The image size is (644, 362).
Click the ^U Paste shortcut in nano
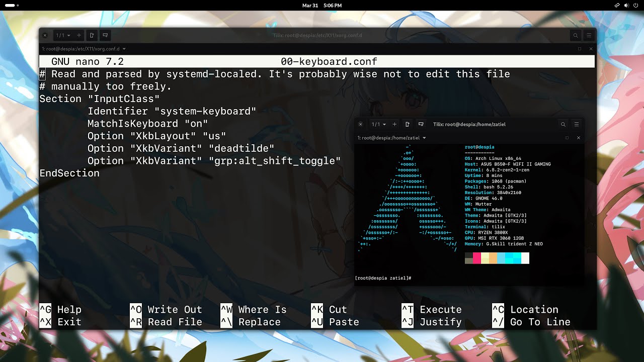(335, 322)
